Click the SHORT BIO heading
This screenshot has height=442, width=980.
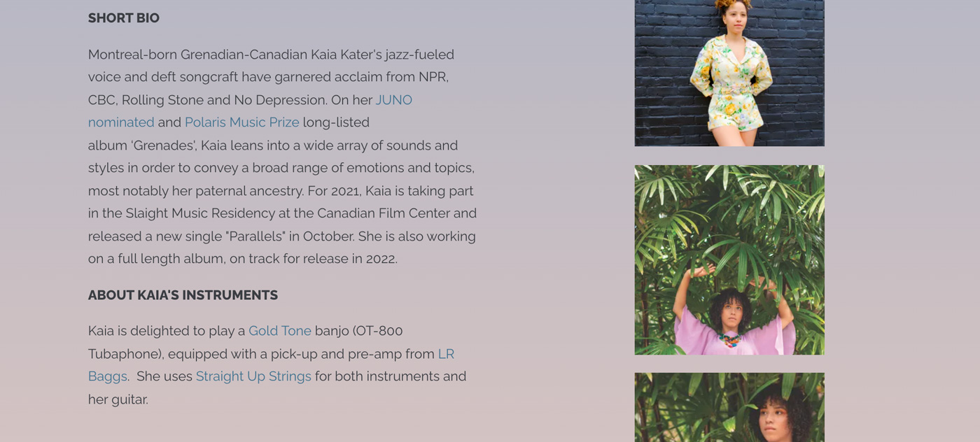(124, 18)
